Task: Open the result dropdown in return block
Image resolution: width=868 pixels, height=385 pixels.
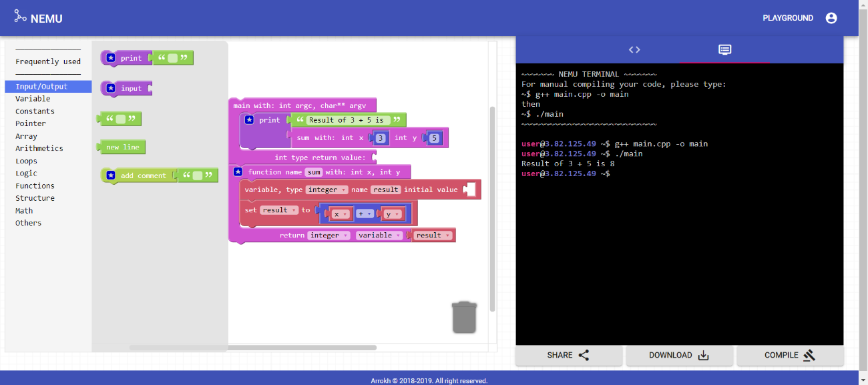Action: tap(433, 235)
